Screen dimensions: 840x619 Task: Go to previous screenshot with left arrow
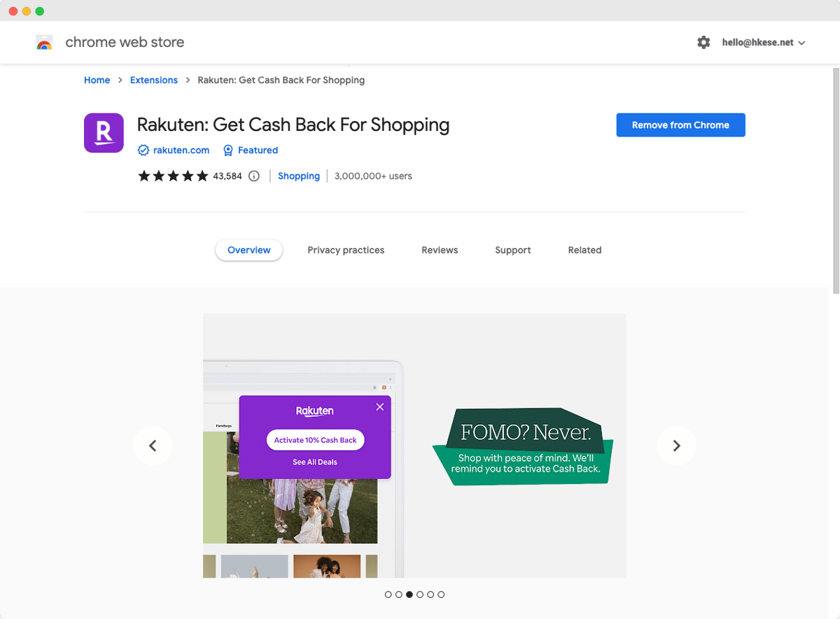tap(153, 445)
